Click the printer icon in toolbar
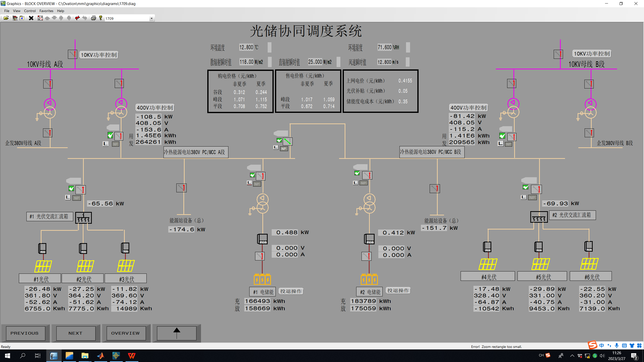The width and height of the screenshot is (644, 362). 93,18
